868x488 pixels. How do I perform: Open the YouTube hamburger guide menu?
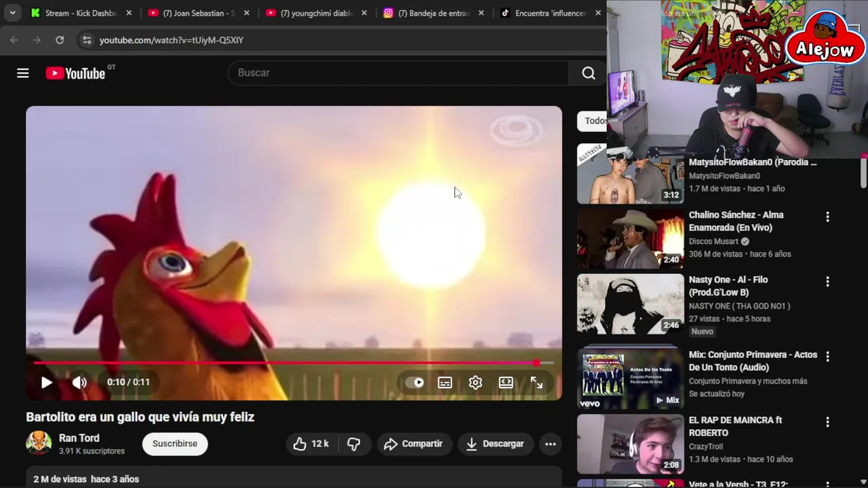(23, 73)
